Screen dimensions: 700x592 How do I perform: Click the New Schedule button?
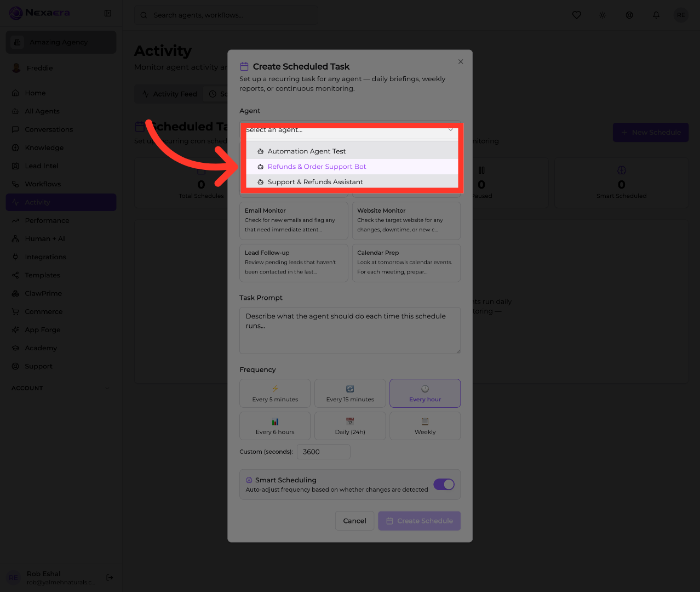point(651,133)
